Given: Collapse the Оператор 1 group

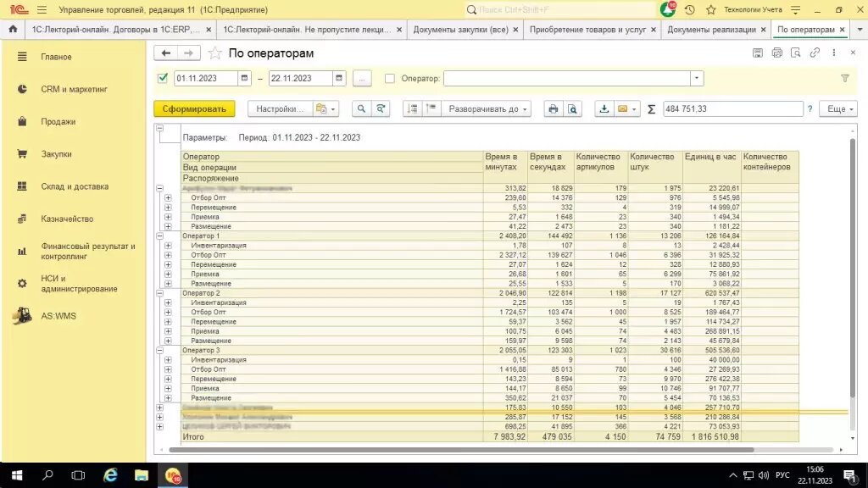Looking at the screenshot, I should (159, 236).
